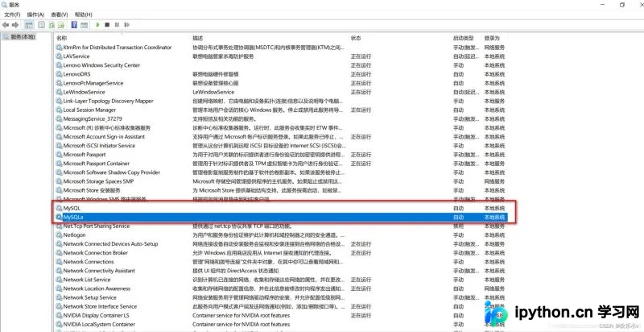Select 服务(本地) in the left tree
This screenshot has height=332, width=644.
(x=23, y=37)
